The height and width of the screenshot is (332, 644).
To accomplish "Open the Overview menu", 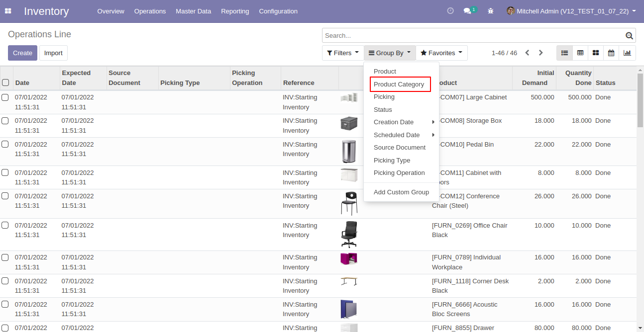I will pos(111,11).
